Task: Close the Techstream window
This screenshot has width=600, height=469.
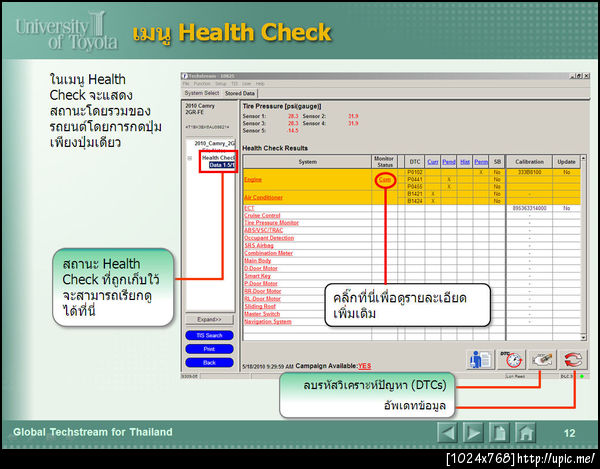Action: [587, 76]
